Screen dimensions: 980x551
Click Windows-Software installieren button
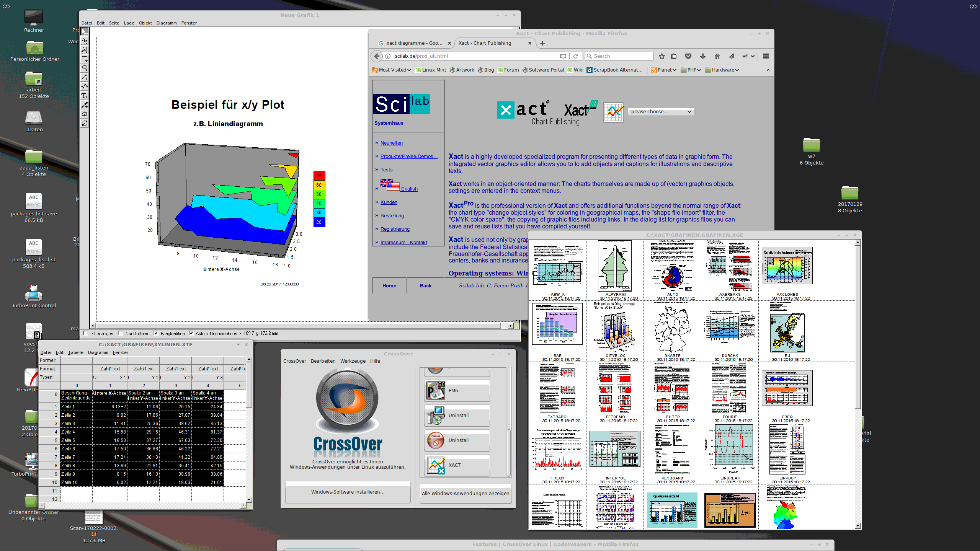click(348, 492)
